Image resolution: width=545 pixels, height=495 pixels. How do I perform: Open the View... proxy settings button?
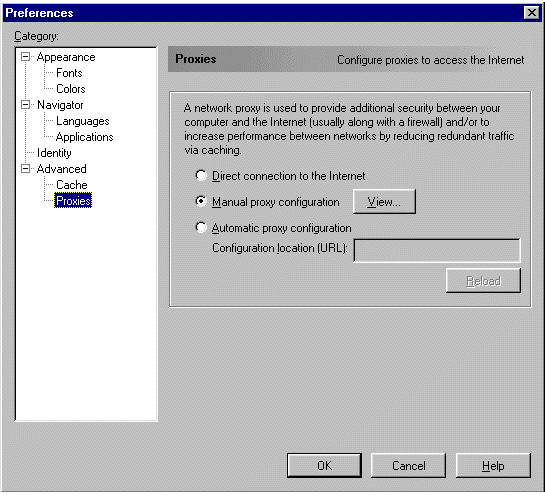[x=384, y=202]
